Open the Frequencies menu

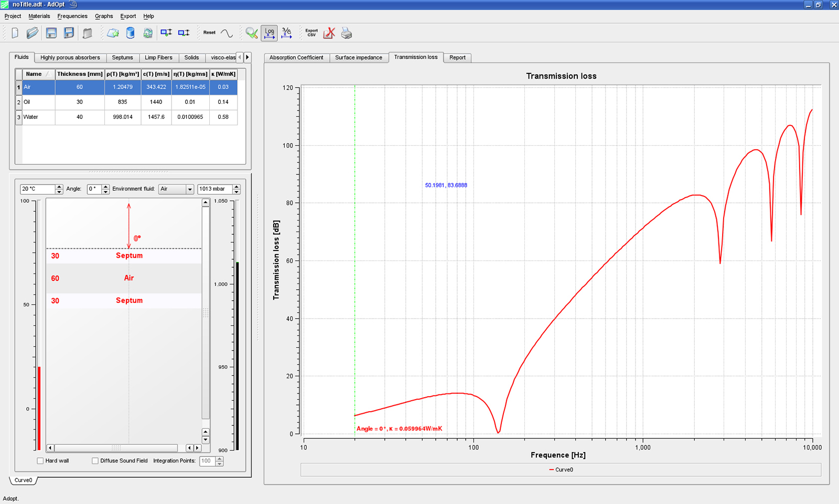(x=72, y=16)
